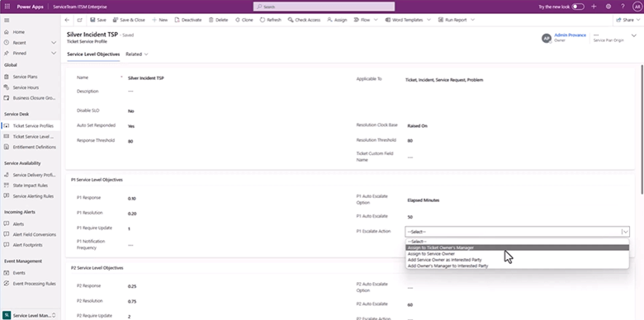644x320 pixels.
Task: Go to Home in sidebar
Action: [19, 32]
